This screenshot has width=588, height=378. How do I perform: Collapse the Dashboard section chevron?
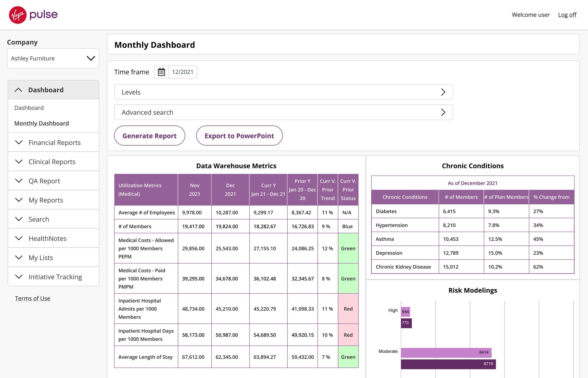(x=18, y=90)
